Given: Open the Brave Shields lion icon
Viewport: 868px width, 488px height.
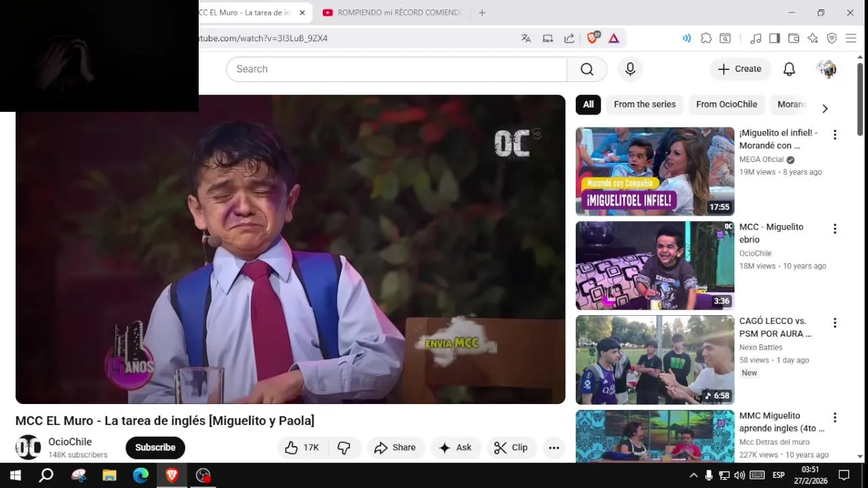Looking at the screenshot, I should click(592, 39).
